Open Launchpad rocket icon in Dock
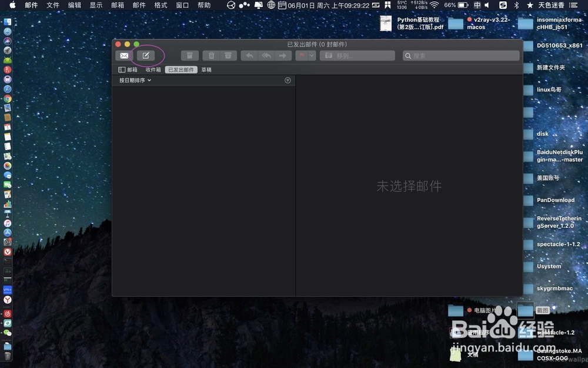 8,50
